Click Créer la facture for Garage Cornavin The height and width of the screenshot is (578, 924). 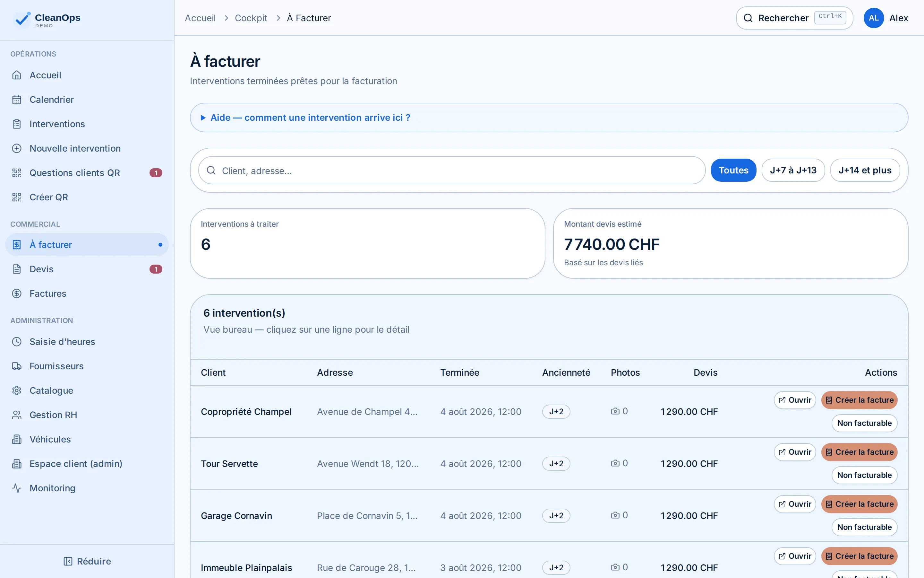[x=859, y=504]
